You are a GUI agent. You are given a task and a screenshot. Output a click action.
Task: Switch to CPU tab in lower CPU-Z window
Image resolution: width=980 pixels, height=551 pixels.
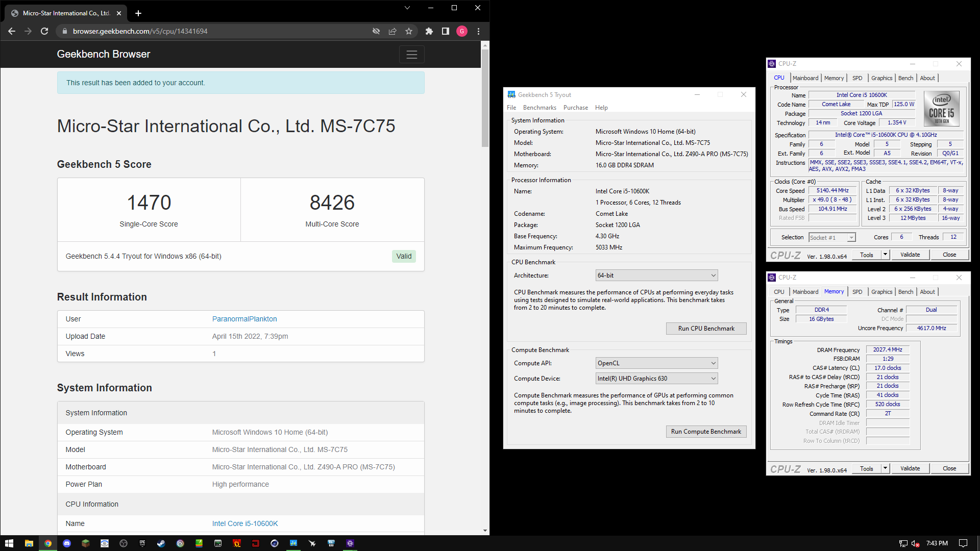click(779, 292)
